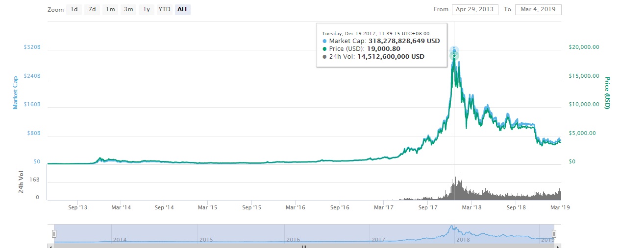This screenshot has width=644, height=248.
Task: Click the Mar '16 date label
Action: [x=295, y=207]
